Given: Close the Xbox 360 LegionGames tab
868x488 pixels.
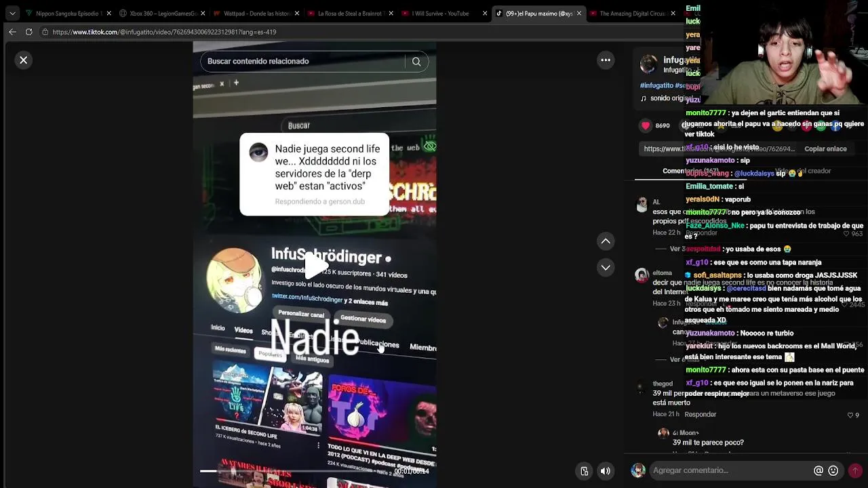Looking at the screenshot, I should click(x=203, y=14).
